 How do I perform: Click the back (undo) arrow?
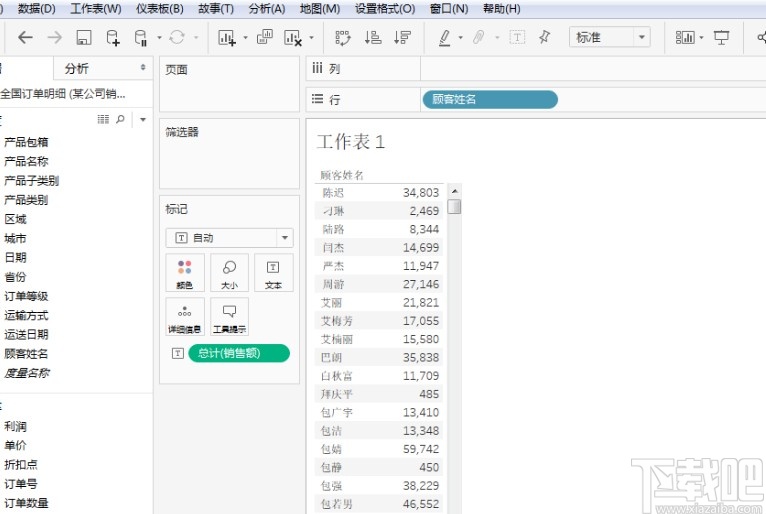coord(25,37)
